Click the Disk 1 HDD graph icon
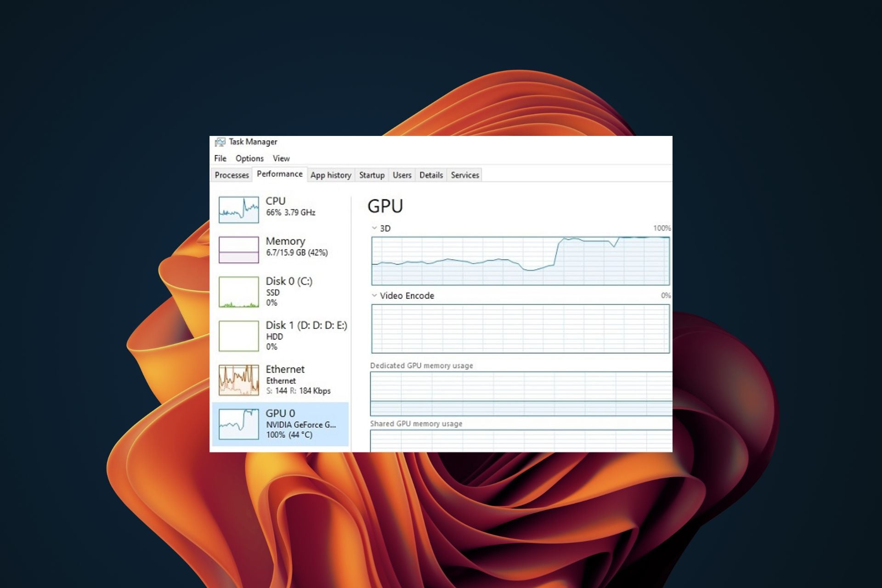The width and height of the screenshot is (882, 588). (238, 336)
